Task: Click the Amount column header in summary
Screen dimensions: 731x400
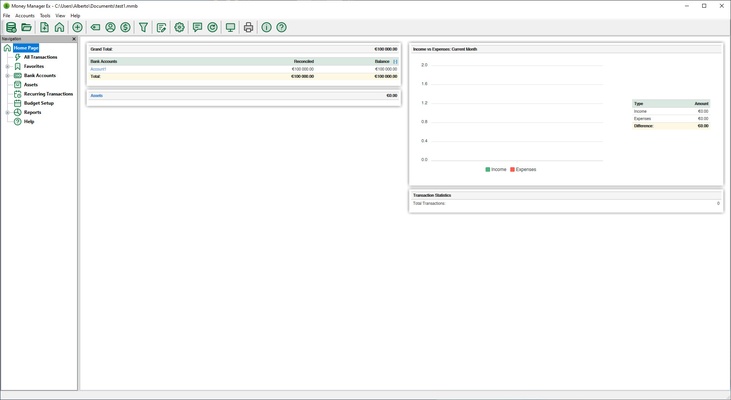Action: tap(701, 104)
